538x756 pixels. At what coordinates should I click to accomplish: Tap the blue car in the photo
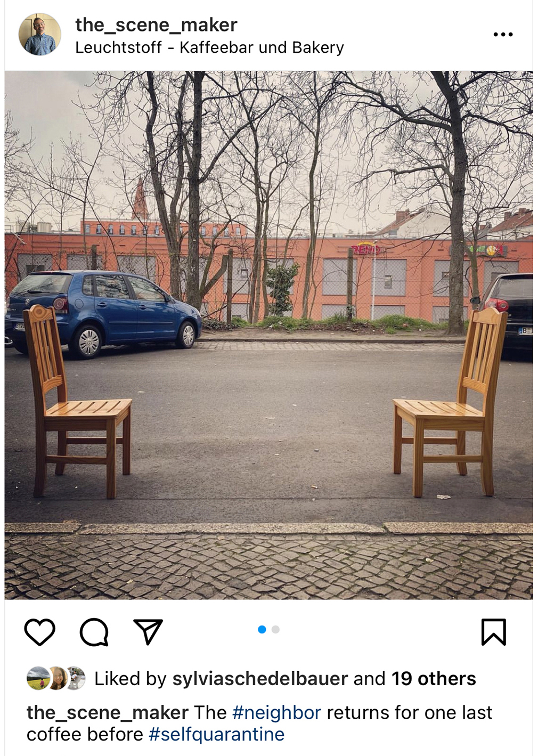103,312
